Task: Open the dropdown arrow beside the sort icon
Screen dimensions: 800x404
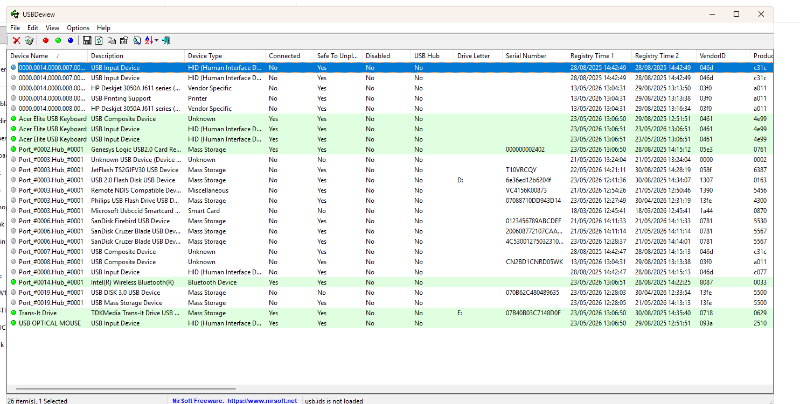Action: point(157,40)
